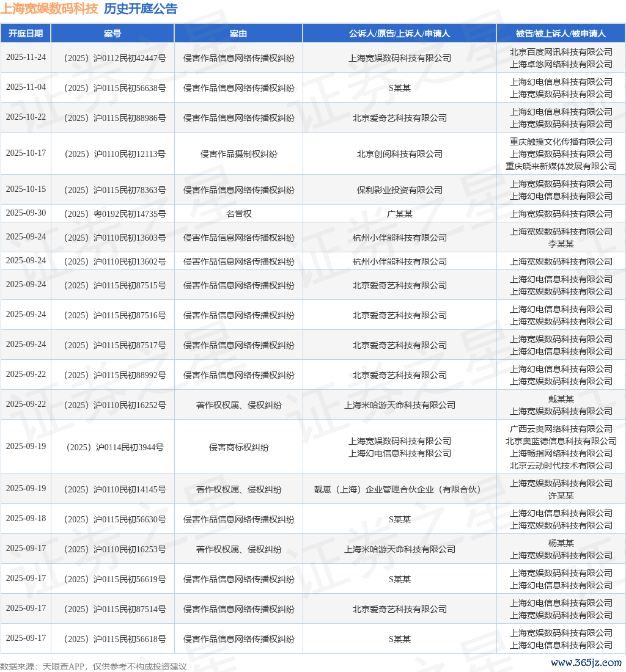Click the 名誉权 case cause cell

[238, 214]
